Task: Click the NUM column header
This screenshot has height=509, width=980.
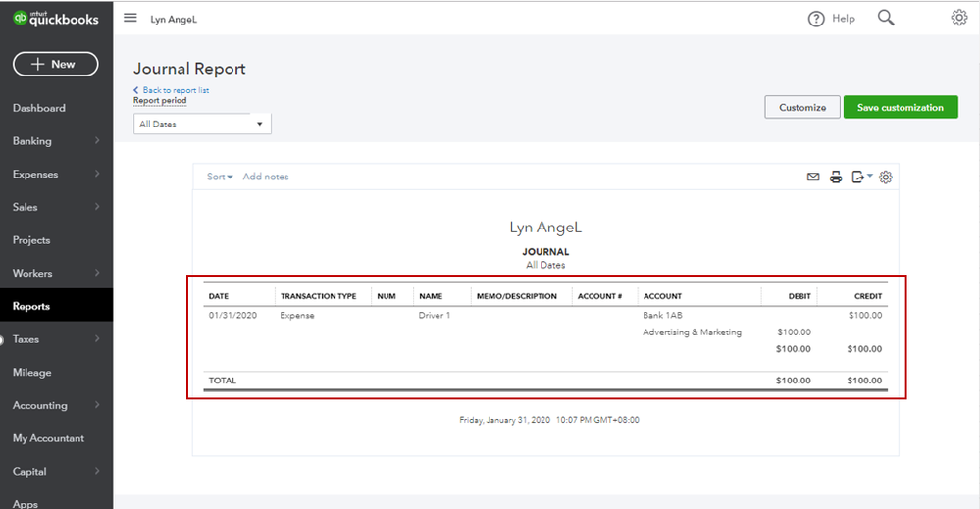Action: coord(387,296)
